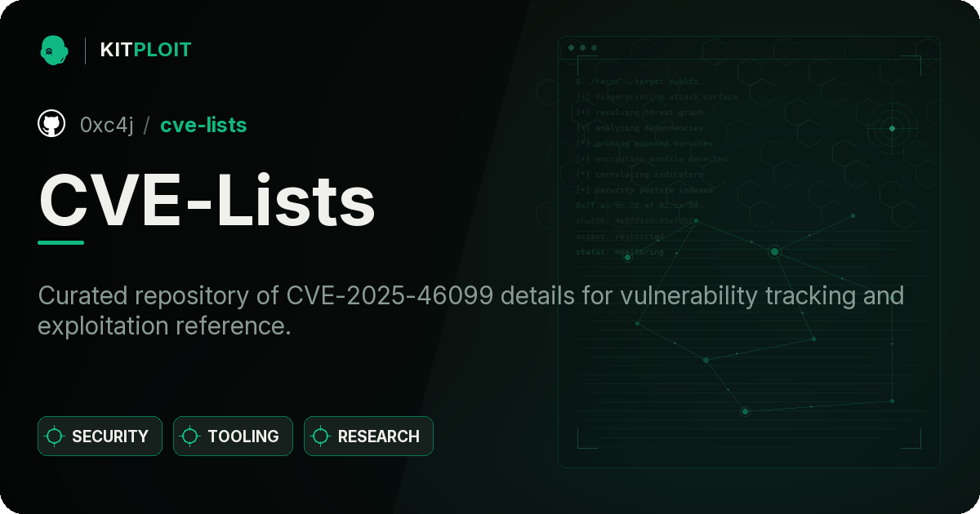Viewport: 980px width, 514px height.
Task: Click 'analyzing dependencies' terminal line
Action: coord(639,128)
